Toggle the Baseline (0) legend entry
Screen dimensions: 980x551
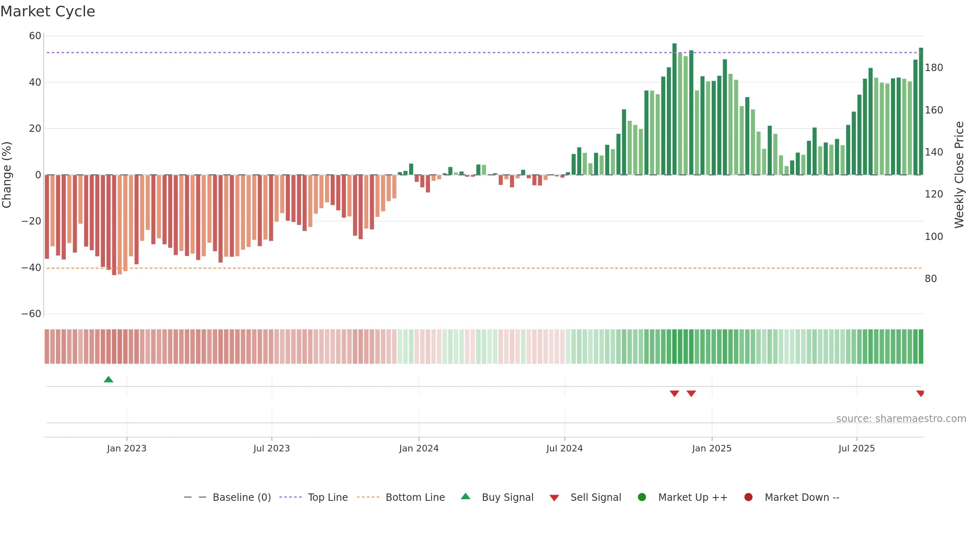pos(227,497)
